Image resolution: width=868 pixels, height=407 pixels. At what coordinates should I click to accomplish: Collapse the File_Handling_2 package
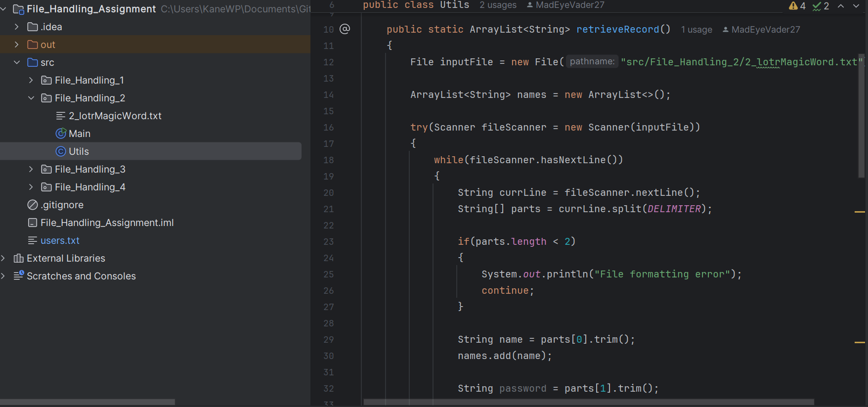pyautogui.click(x=31, y=98)
